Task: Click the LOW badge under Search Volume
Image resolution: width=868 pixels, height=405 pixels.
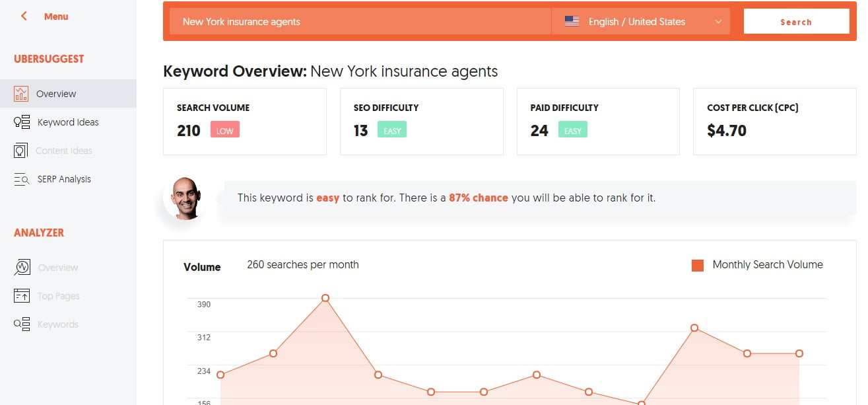Action: point(225,130)
